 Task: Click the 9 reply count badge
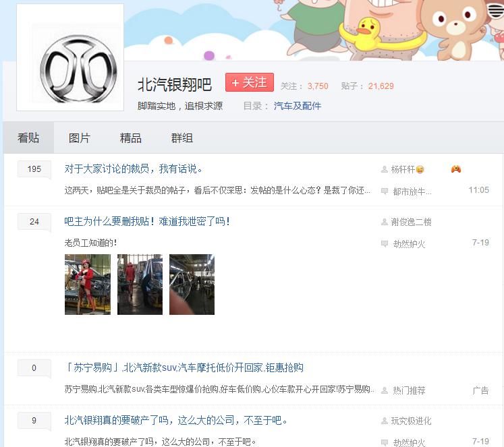click(x=34, y=420)
